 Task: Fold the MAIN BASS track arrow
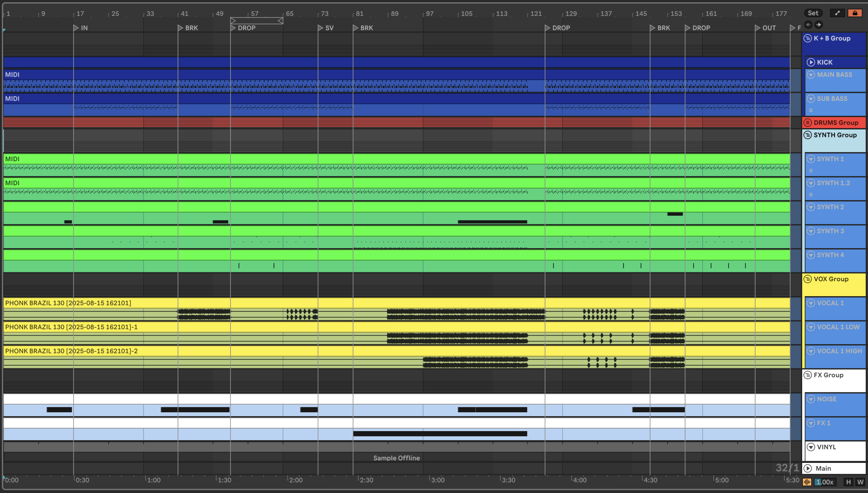810,74
